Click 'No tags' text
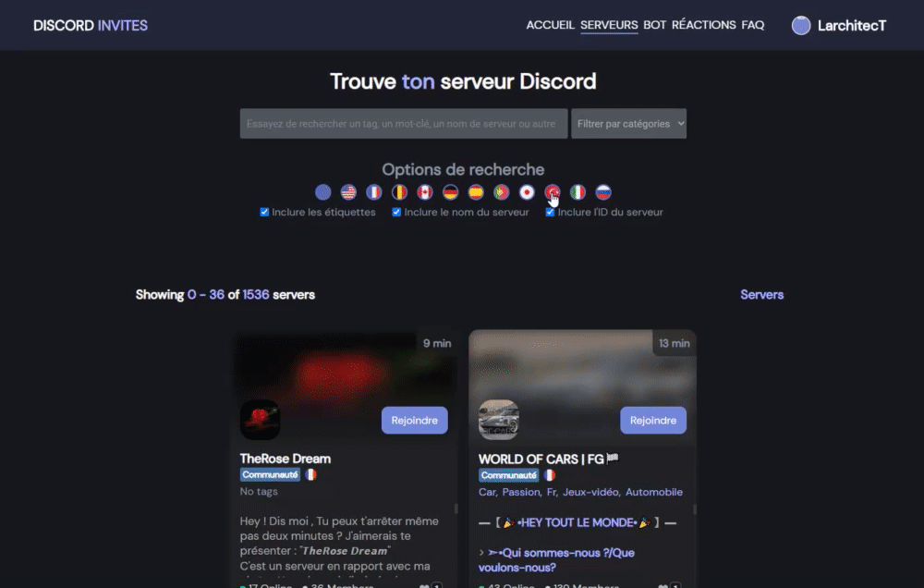The image size is (924, 588). 259,491
